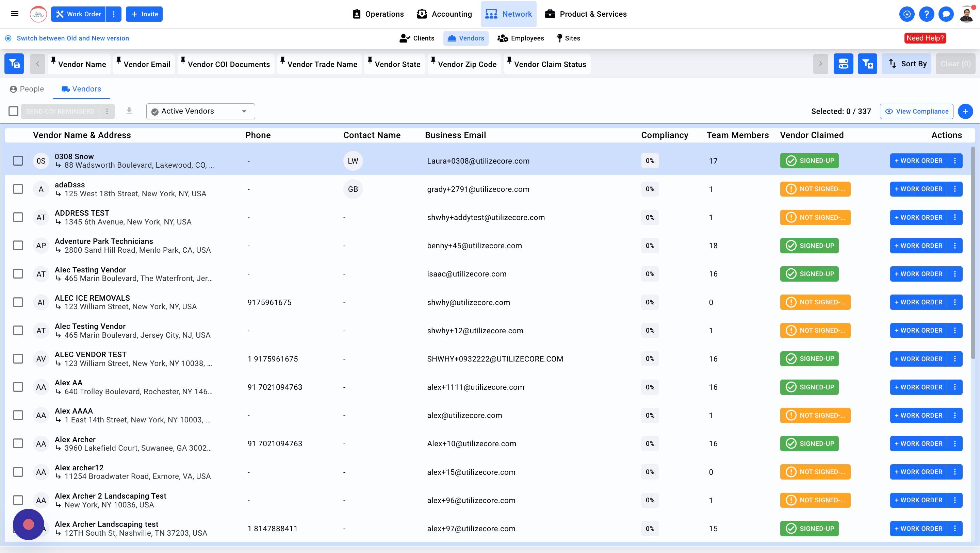Screen dimensions: 980x553
Task: Open the Work Order more options dropdown
Action: (113, 14)
